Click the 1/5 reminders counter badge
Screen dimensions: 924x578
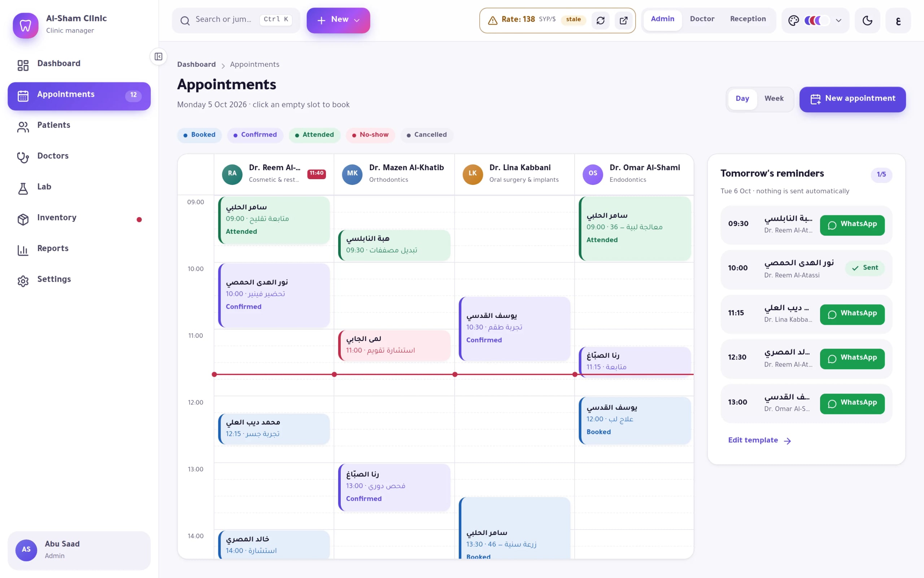pyautogui.click(x=881, y=175)
